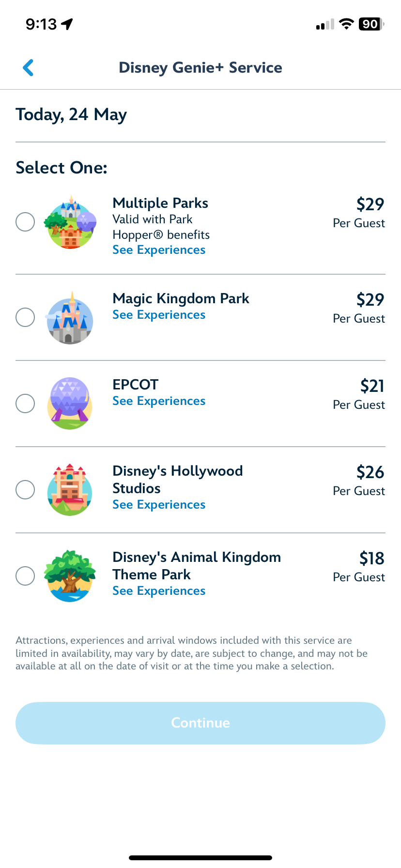The image size is (401, 868).
Task: Tap the EPCOT Spaceship Earth icon
Action: [70, 403]
